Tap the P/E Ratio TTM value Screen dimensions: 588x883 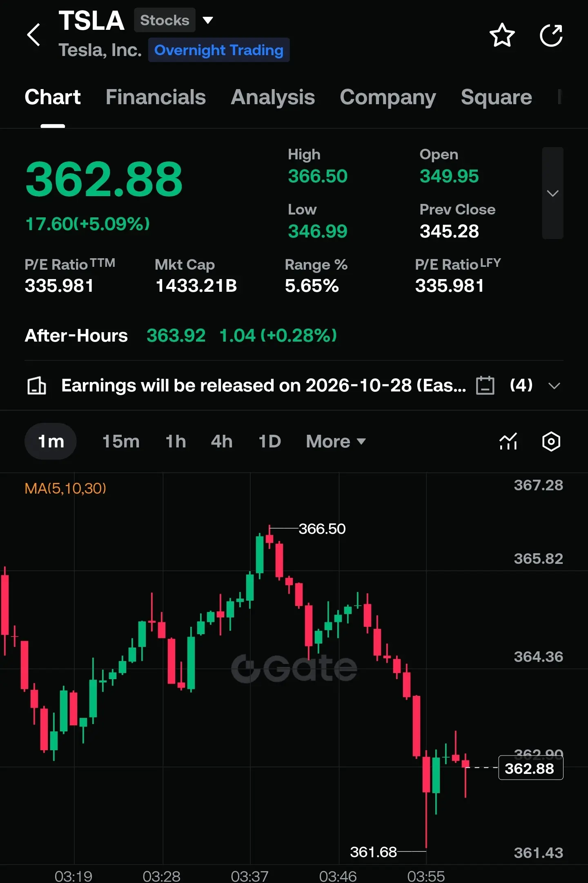click(x=59, y=286)
